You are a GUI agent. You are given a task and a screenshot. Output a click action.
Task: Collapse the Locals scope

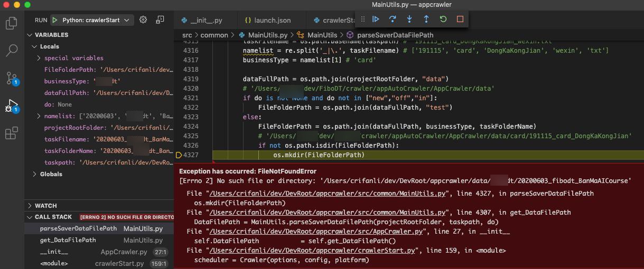(99, 46)
